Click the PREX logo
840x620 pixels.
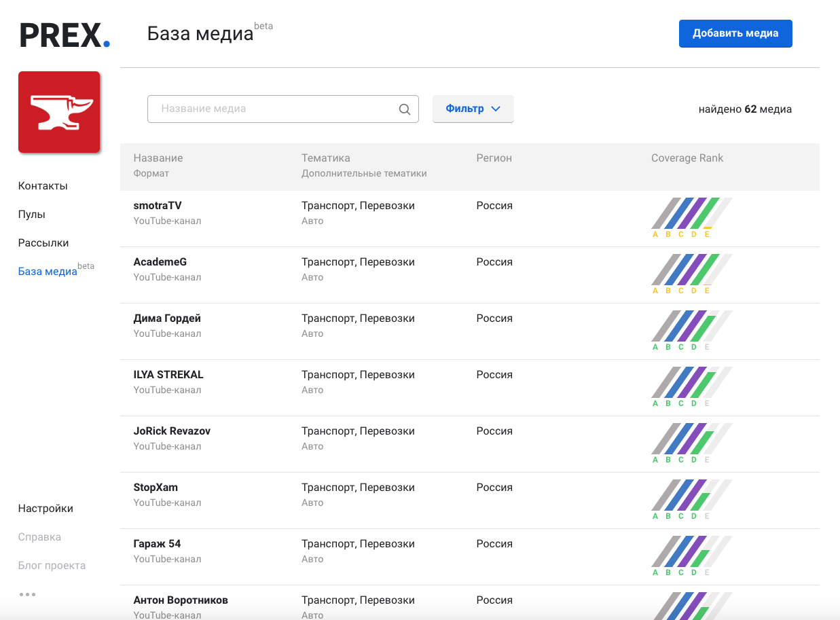(x=65, y=35)
